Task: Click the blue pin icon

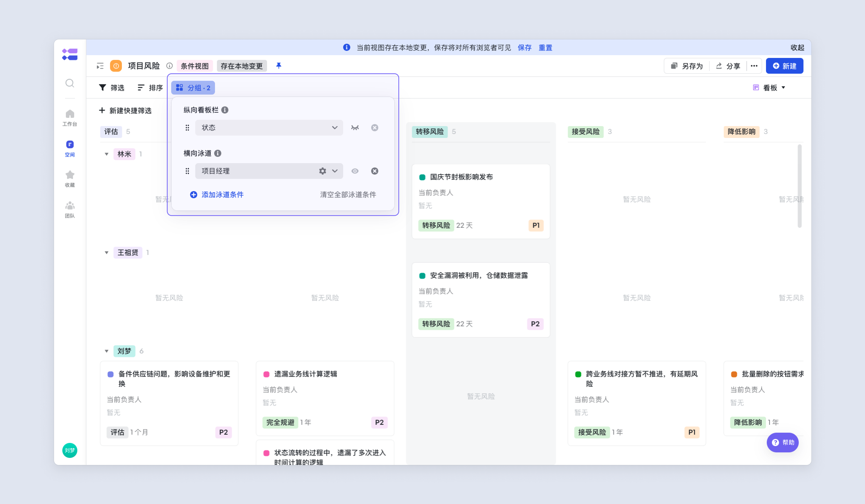Action: [279, 65]
